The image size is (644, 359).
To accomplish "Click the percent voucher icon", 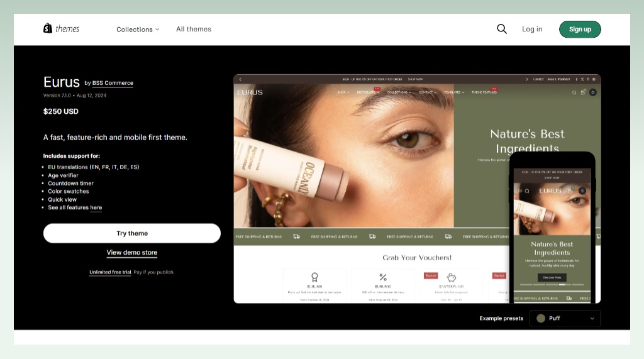I will (383, 277).
